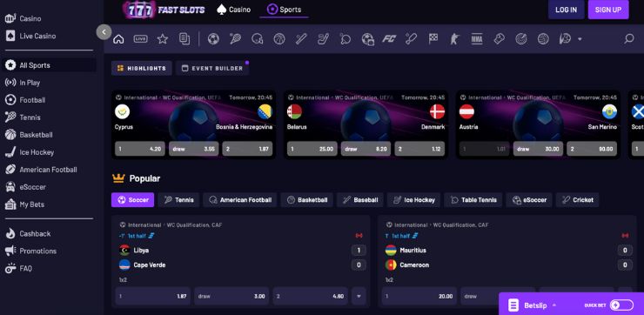Open the boxing glove icon
Screen dimensions: 644x315
pyautogui.click(x=499, y=39)
